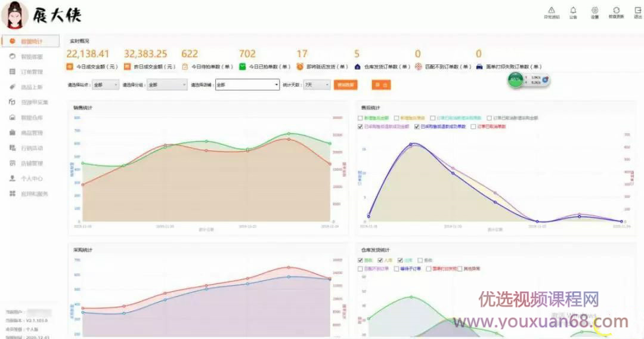This screenshot has width=644, height=339.
Task: Go to 个人中心 in the sidebar
Action: pyautogui.click(x=32, y=178)
